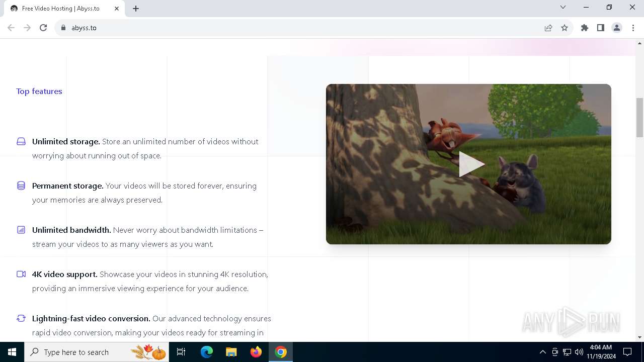644x362 pixels.
Task: Reload the abyss.to page
Action: pos(43,28)
